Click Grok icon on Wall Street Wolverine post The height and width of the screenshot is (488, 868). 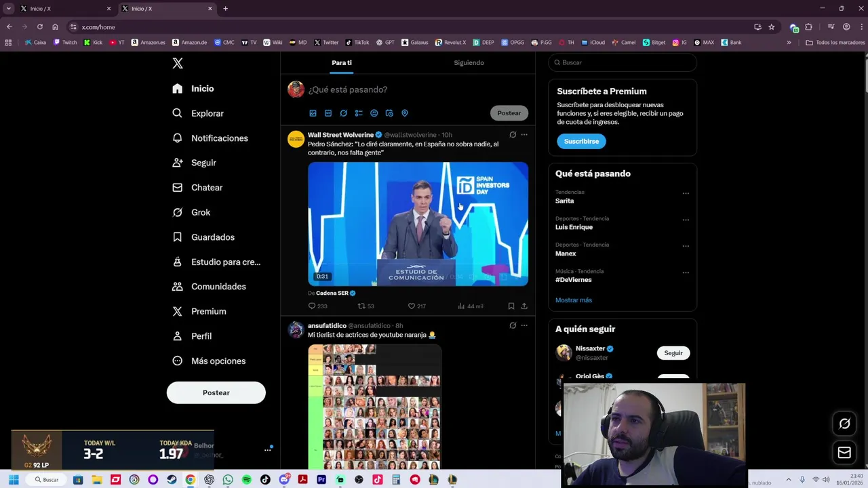(x=513, y=135)
